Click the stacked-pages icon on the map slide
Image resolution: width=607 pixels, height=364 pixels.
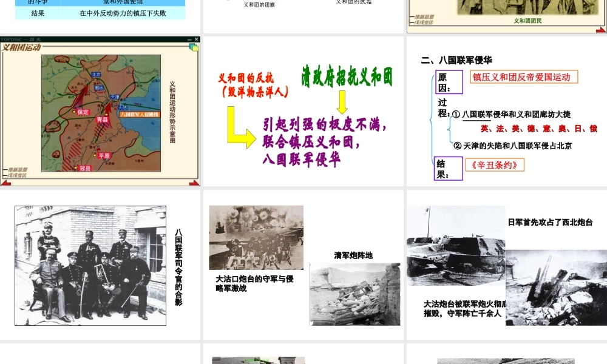(194, 47)
